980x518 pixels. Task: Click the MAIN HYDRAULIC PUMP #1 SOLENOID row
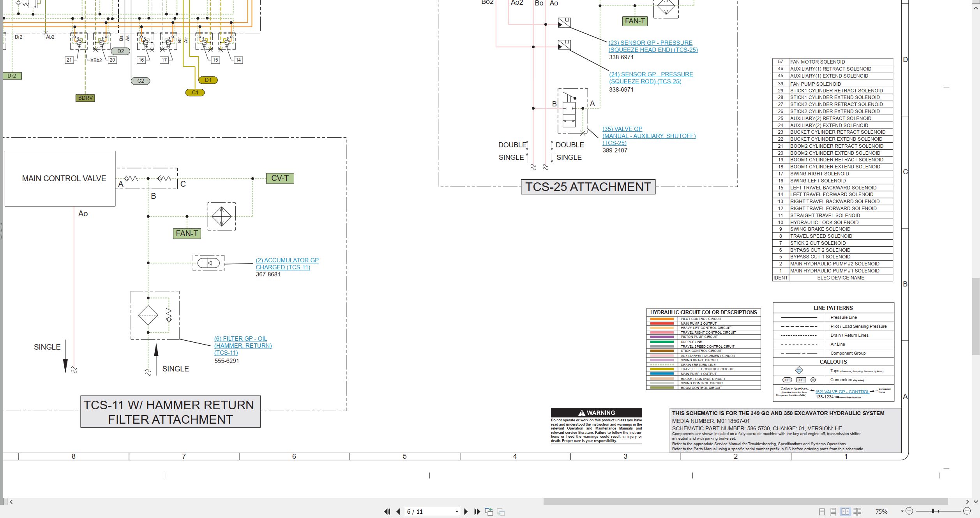pyautogui.click(x=833, y=271)
